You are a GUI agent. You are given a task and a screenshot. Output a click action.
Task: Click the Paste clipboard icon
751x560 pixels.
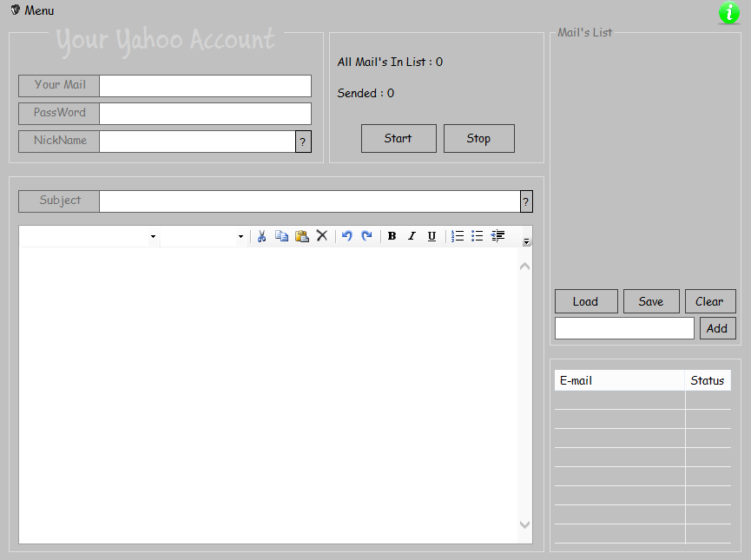coord(302,236)
